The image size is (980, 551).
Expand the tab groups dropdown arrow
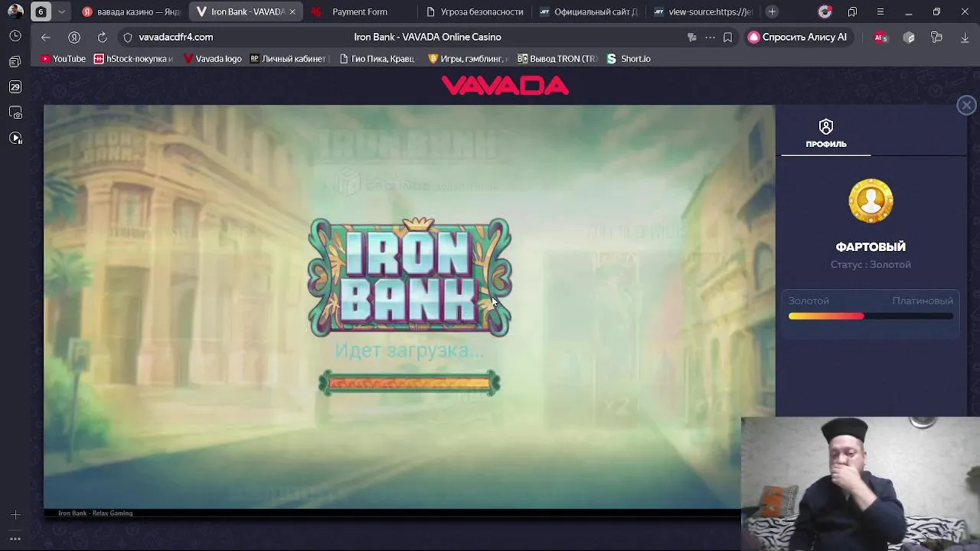point(62,11)
